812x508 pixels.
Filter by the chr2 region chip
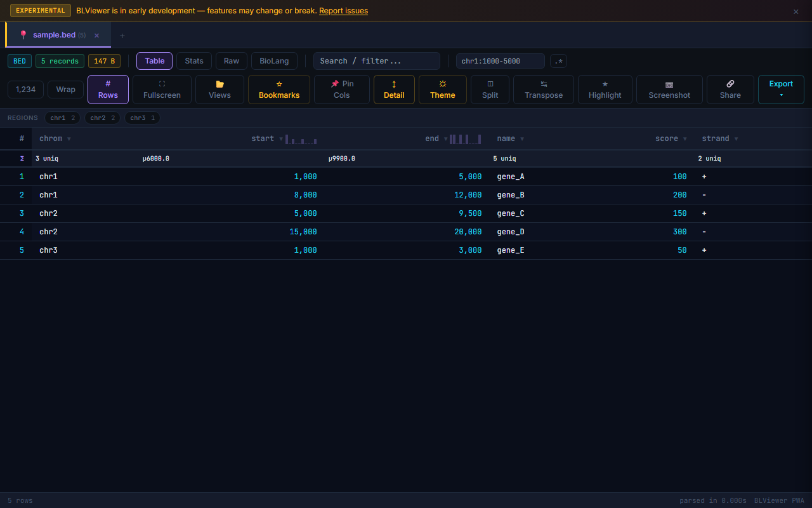102,118
